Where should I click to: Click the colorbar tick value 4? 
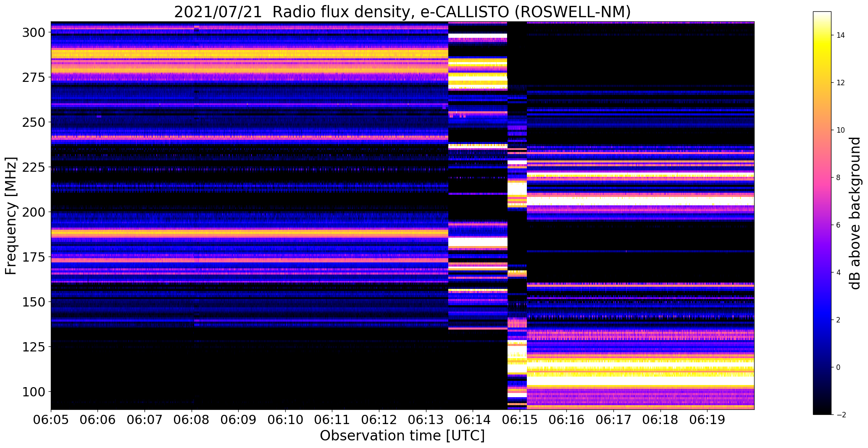coord(838,272)
